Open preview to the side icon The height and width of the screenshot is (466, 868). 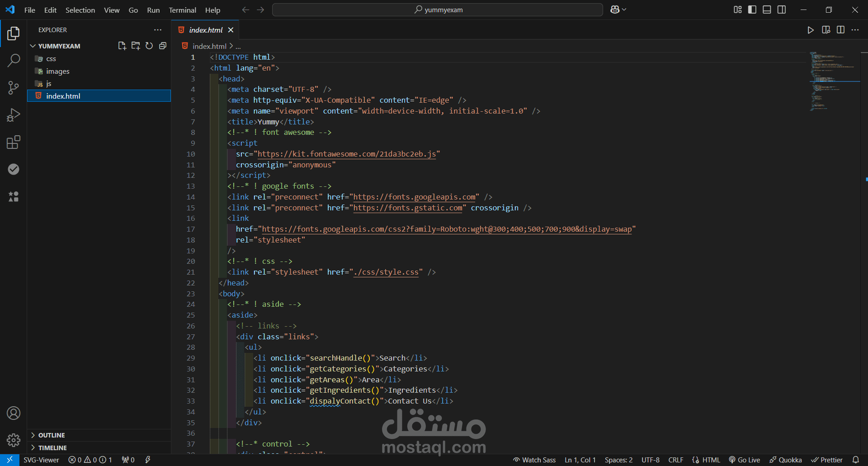click(826, 30)
